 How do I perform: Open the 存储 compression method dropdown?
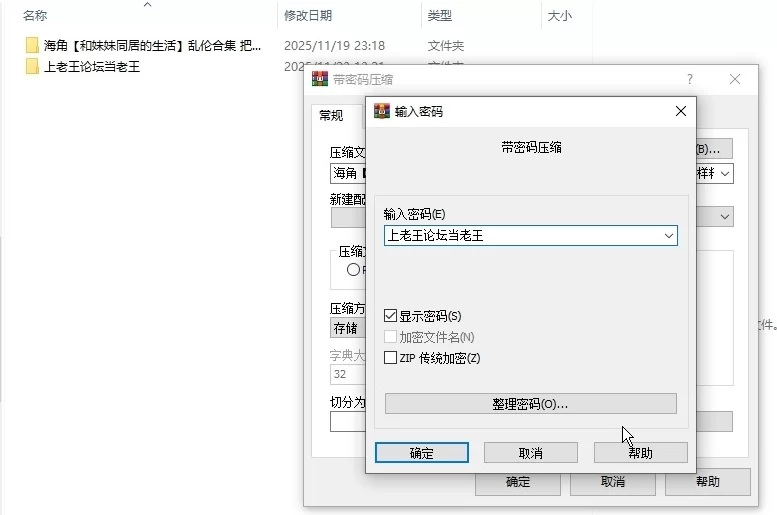[348, 328]
